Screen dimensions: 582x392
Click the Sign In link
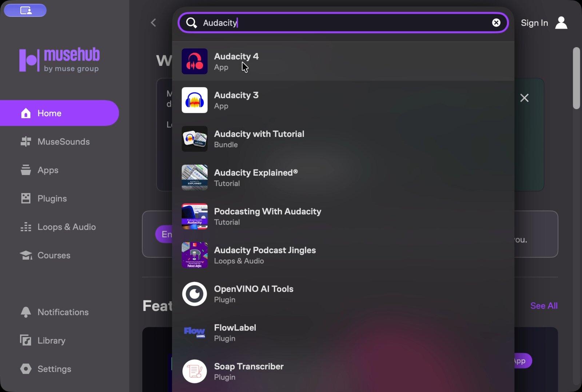pos(534,23)
